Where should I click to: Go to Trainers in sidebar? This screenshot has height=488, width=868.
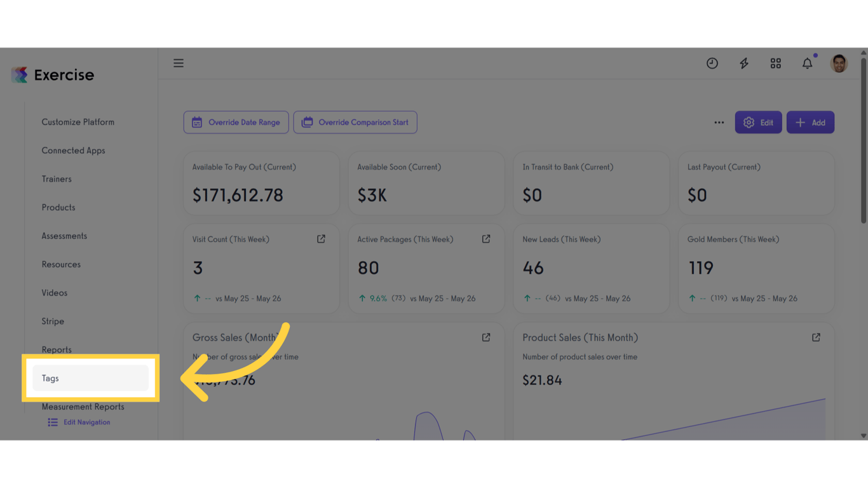point(57,179)
